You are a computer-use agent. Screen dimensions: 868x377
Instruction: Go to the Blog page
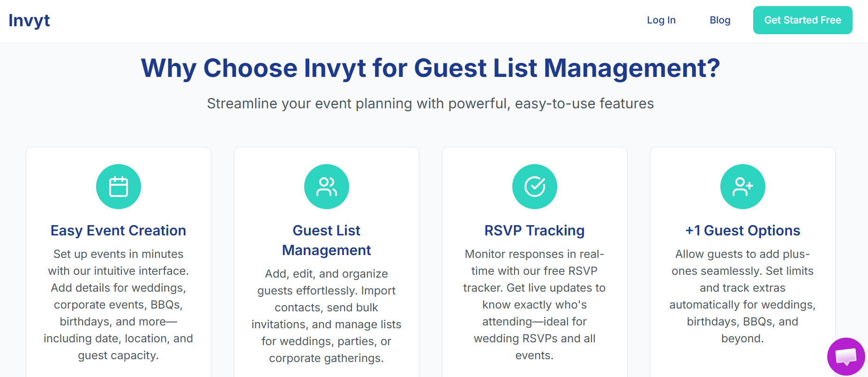720,20
